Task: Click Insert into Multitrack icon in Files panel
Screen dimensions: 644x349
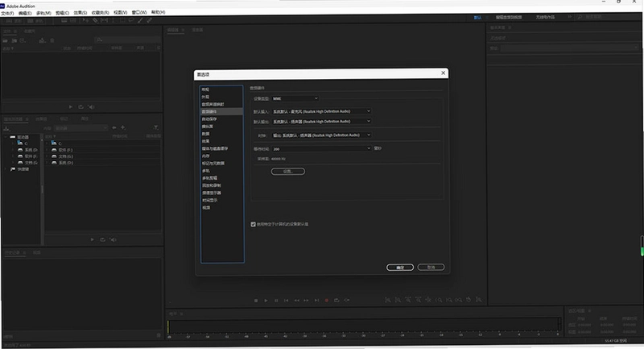Action: click(42, 40)
